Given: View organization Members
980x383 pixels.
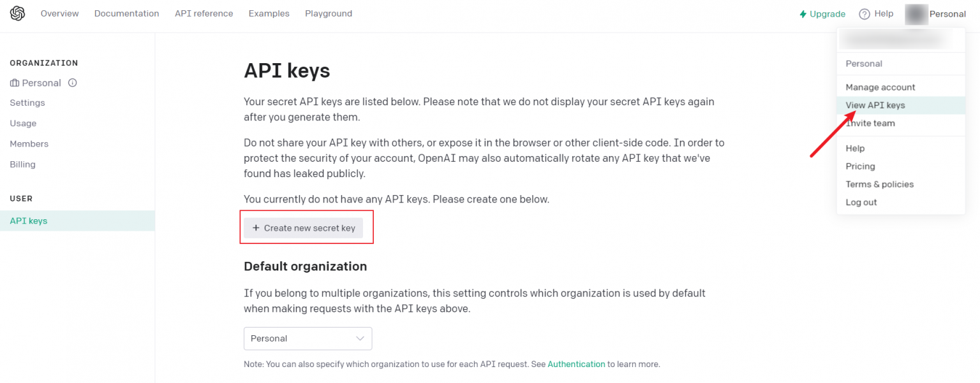Looking at the screenshot, I should tap(29, 143).
